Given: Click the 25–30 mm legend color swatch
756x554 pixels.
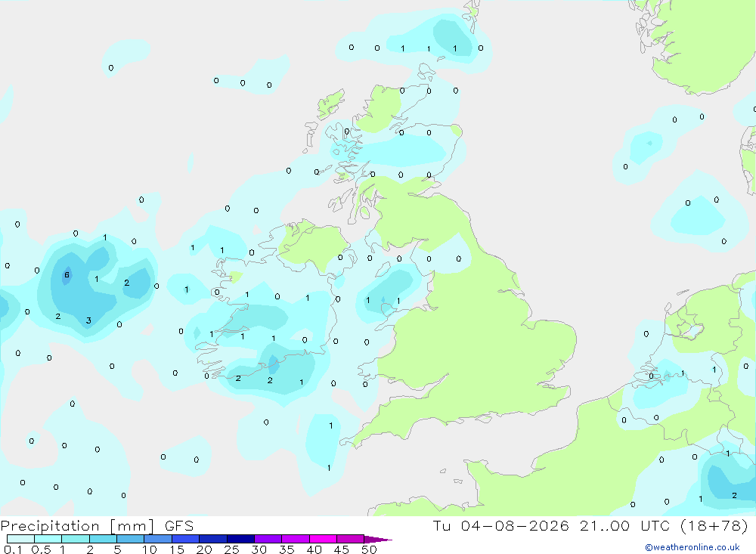Looking at the screenshot, I should point(240,539).
